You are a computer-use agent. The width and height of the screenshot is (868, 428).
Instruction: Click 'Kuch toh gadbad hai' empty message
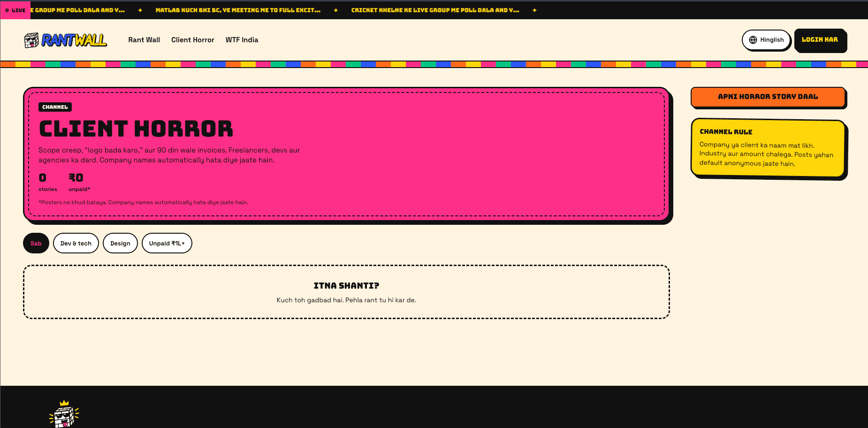tap(346, 300)
